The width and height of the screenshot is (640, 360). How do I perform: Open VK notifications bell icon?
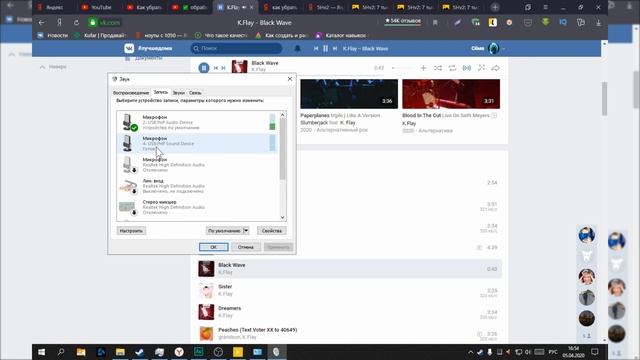[298, 48]
